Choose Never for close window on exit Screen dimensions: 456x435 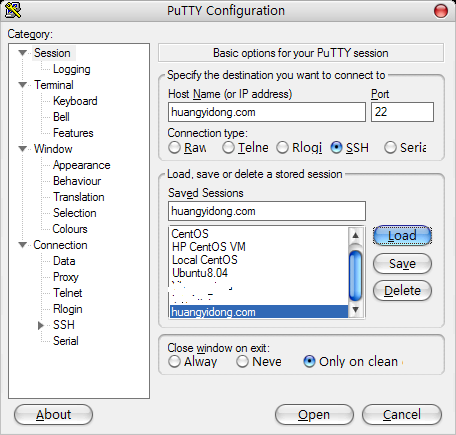[x=242, y=361]
